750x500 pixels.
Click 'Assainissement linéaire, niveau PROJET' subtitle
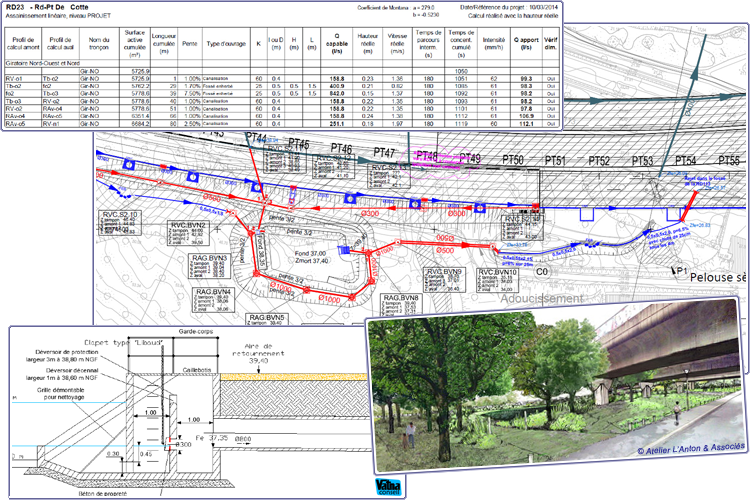click(58, 16)
